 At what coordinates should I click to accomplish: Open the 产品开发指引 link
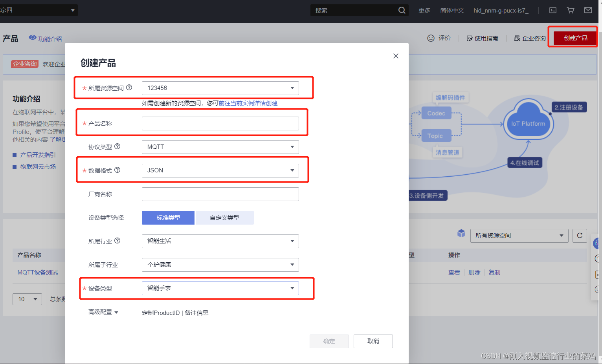tap(38, 155)
